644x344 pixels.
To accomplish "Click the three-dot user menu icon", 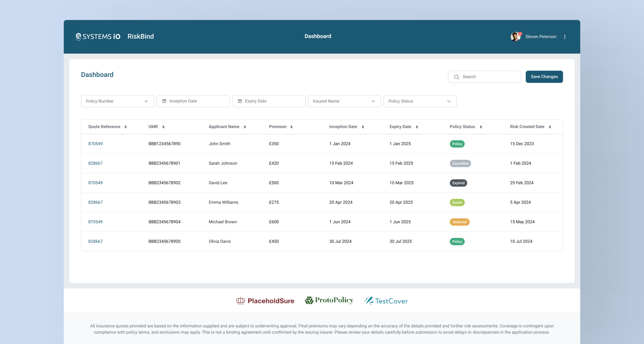I will pos(565,37).
